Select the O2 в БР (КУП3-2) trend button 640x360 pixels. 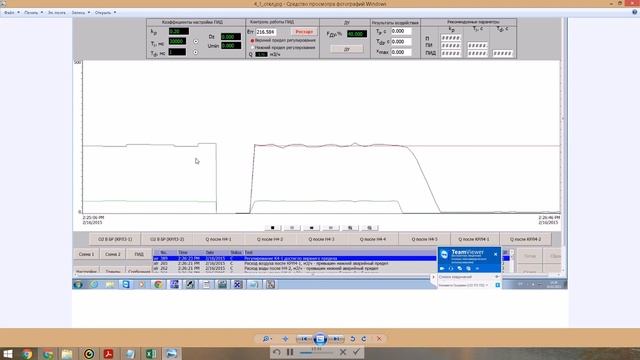167,239
